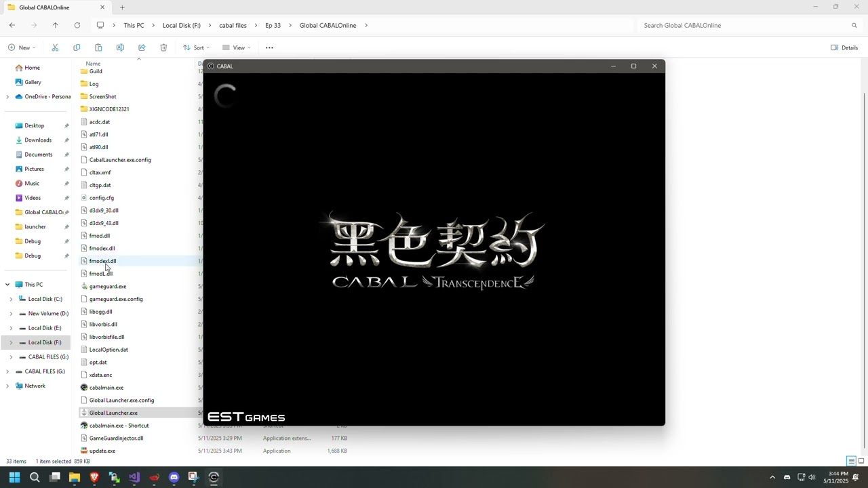The image size is (868, 488).
Task: Open Visual Studio from the taskbar
Action: pos(134,477)
